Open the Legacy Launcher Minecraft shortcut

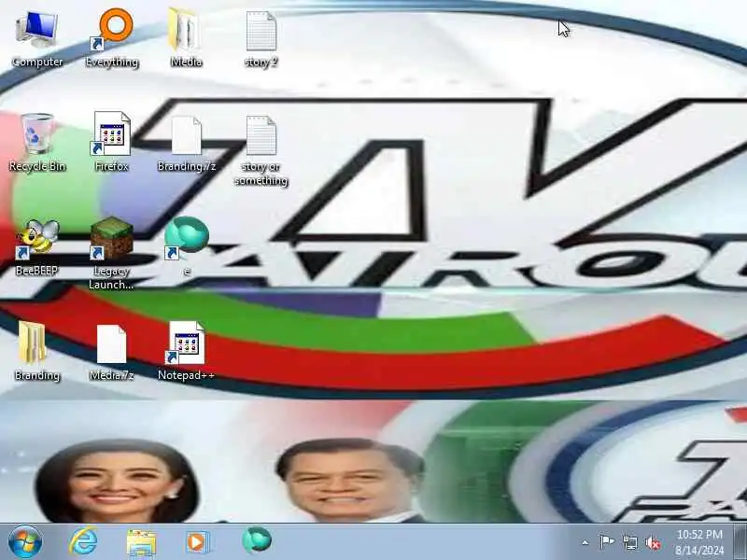tap(112, 253)
